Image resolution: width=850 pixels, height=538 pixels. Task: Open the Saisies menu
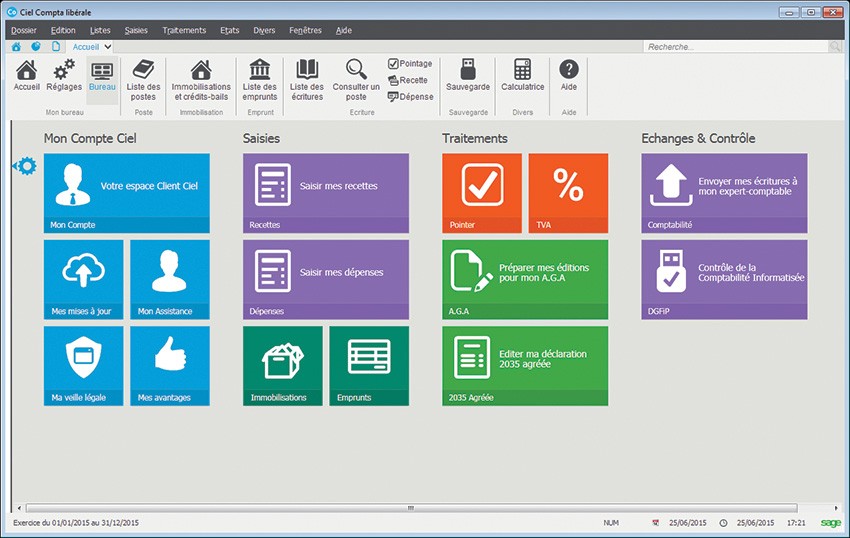click(136, 30)
